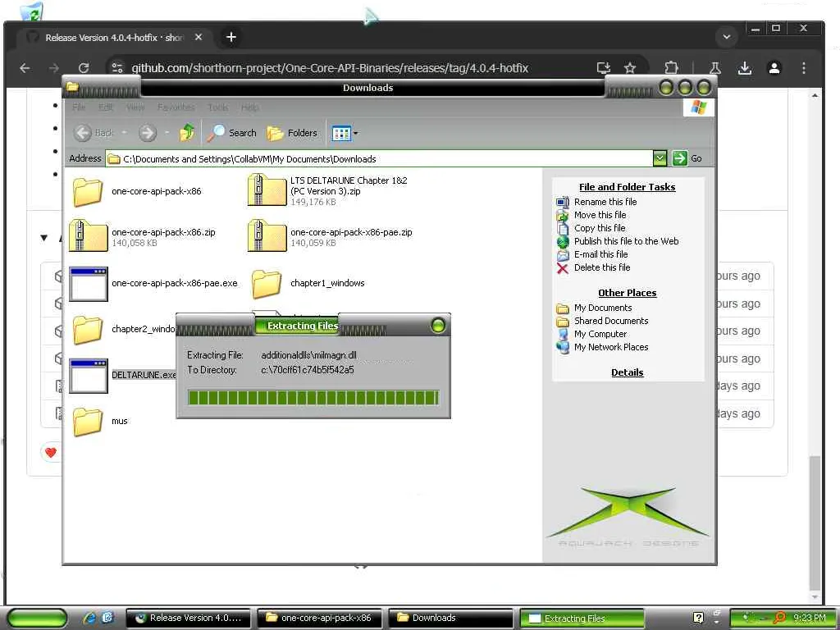
Task: Reload the page in browser window
Action: tap(84, 68)
